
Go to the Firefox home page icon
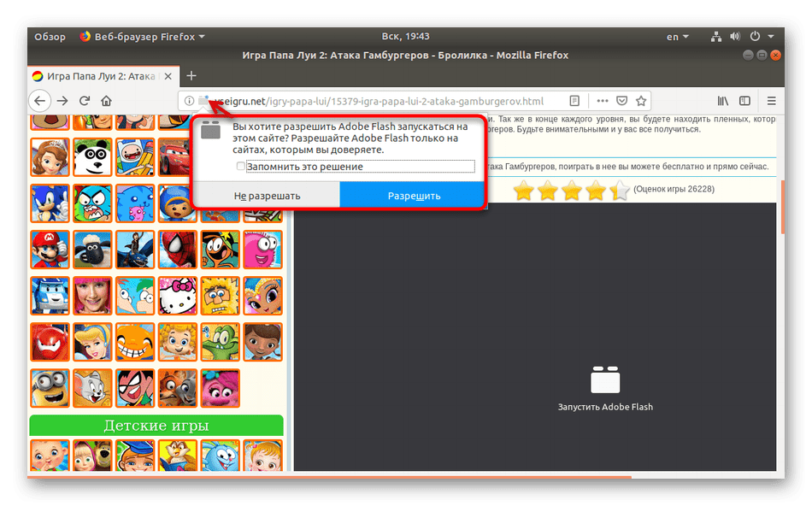click(106, 101)
